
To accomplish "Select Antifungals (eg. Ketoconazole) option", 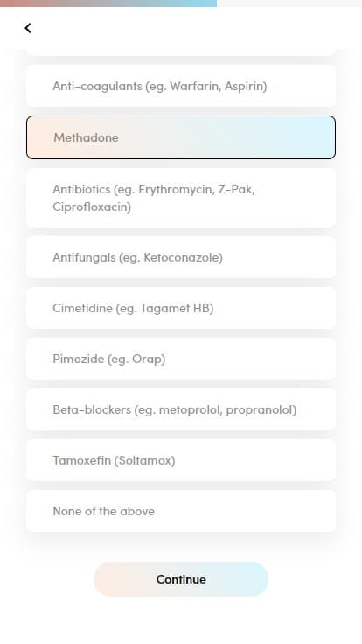I will [181, 257].
